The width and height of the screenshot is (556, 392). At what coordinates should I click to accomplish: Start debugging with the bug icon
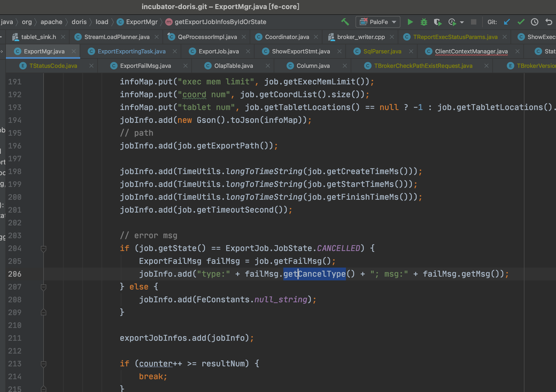point(424,22)
